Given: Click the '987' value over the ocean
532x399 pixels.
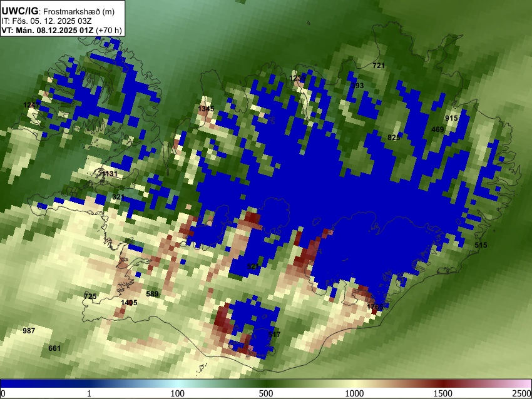Looking at the screenshot, I should pyautogui.click(x=29, y=331).
